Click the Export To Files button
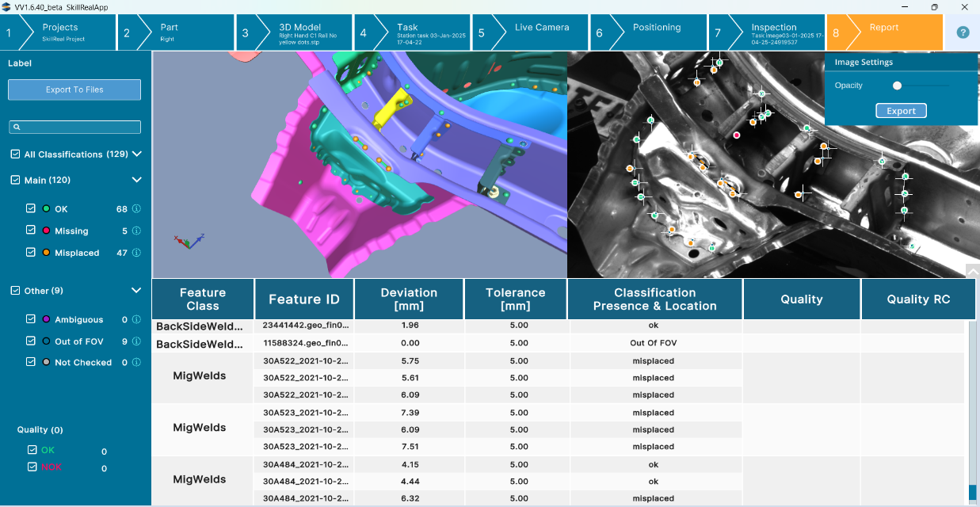Screen dimensions: 980x507 pyautogui.click(x=74, y=90)
